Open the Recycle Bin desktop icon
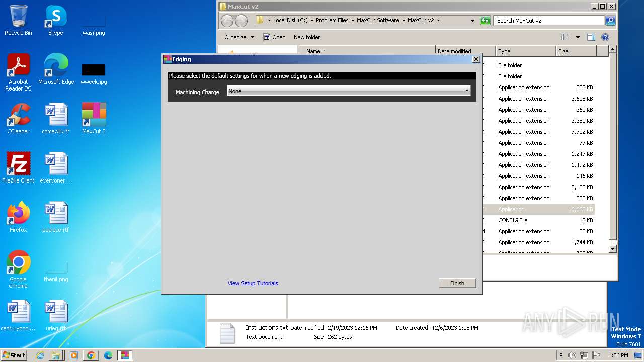Image resolution: width=644 pixels, height=362 pixels. click(x=18, y=20)
